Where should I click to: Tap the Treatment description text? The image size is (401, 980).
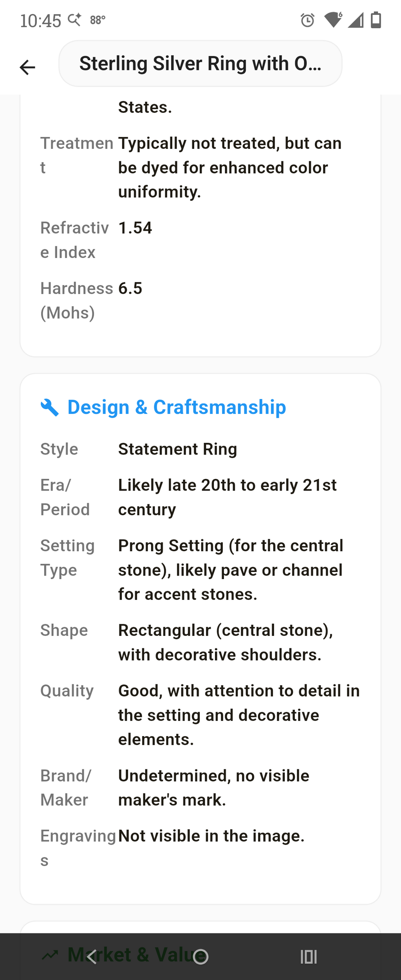tap(230, 168)
